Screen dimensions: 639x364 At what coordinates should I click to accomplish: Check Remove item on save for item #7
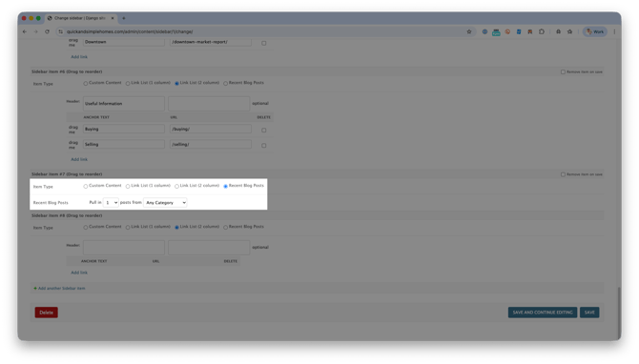pyautogui.click(x=564, y=174)
